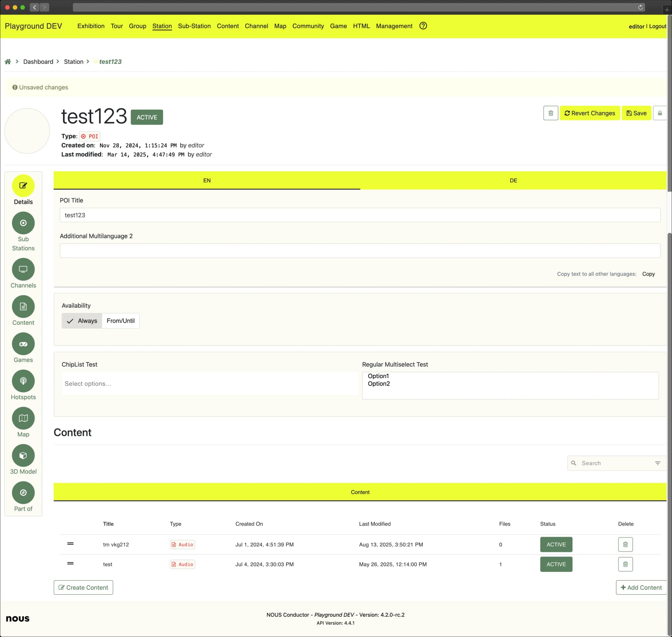Focus Additional Multilanguage 2 field

pyautogui.click(x=360, y=251)
